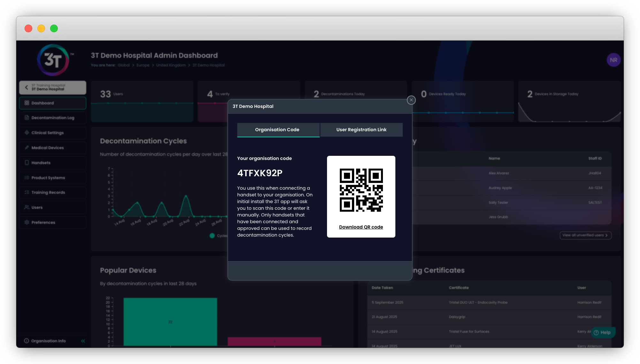Close the 3T Demo Hospital dialog
The height and width of the screenshot is (364, 640).
click(411, 100)
